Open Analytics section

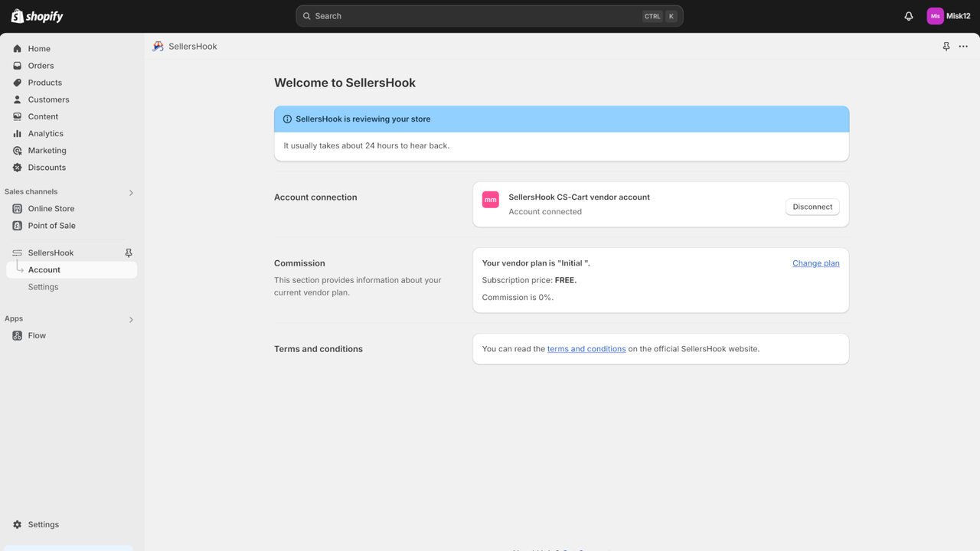(72, 133)
